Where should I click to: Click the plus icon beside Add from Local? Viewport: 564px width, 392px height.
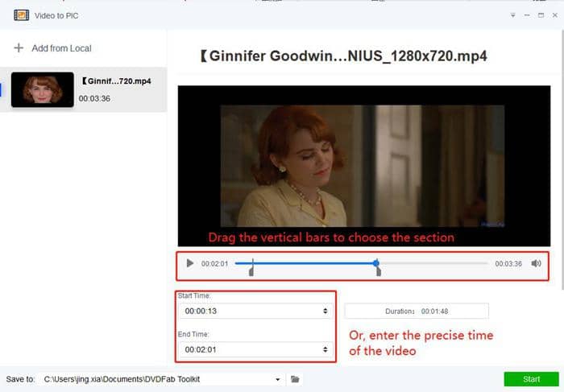click(19, 47)
